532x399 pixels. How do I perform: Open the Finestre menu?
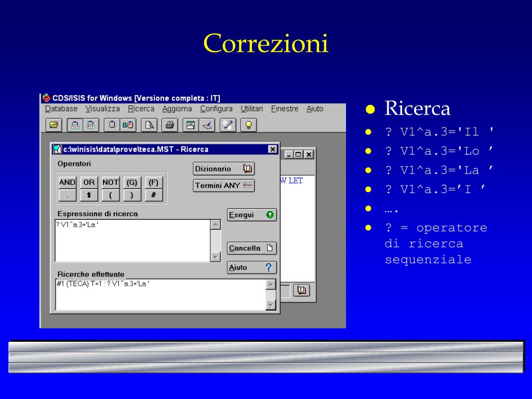285,109
